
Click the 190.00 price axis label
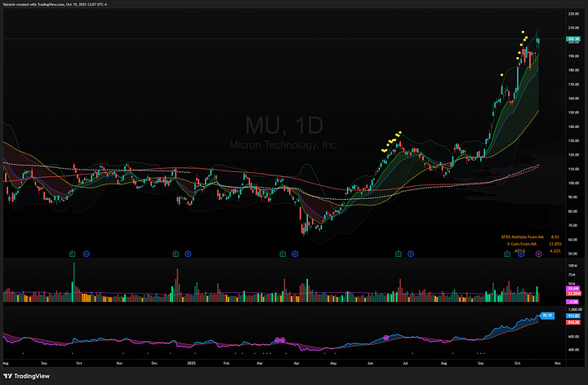(573, 56)
